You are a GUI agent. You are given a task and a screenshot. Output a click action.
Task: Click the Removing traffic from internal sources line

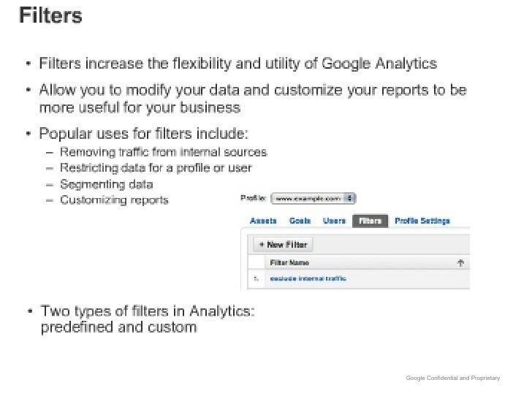pyautogui.click(x=164, y=152)
